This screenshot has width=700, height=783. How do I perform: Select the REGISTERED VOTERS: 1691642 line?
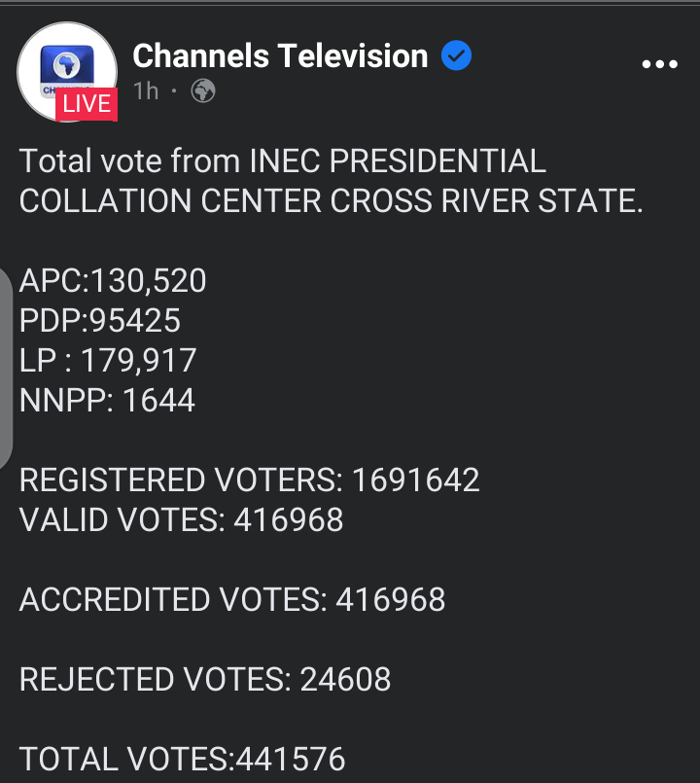250,480
